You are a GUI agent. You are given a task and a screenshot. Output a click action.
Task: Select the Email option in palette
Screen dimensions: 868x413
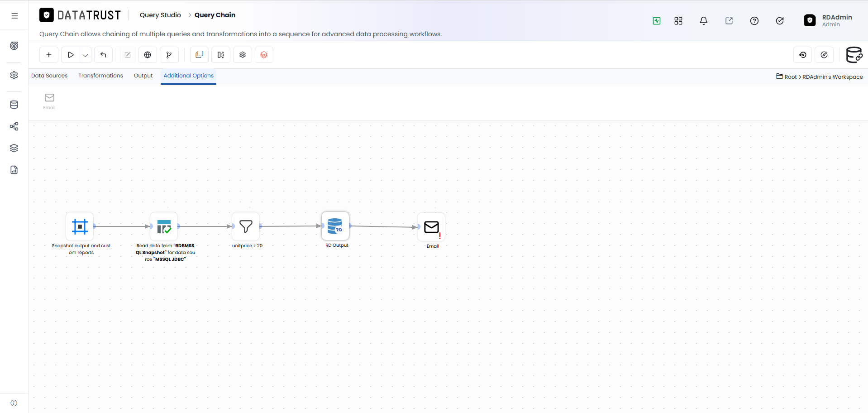49,101
